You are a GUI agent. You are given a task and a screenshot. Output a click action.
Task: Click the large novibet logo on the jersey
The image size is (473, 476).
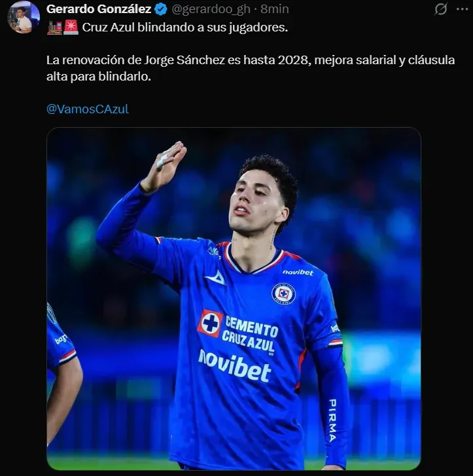[x=234, y=365]
